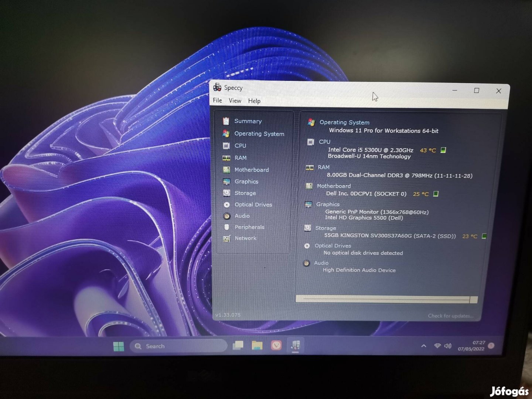Click the Dell Inc. 0DCPV1 text
The width and height of the screenshot is (532, 399).
pos(366,194)
